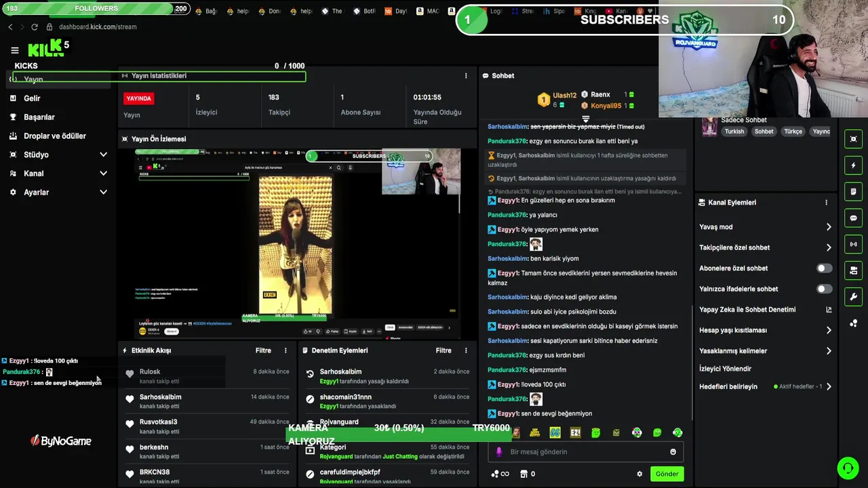Click the chat scrollbar
Image resolution: width=868 pixels, height=488 pixels.
pyautogui.click(x=692, y=363)
